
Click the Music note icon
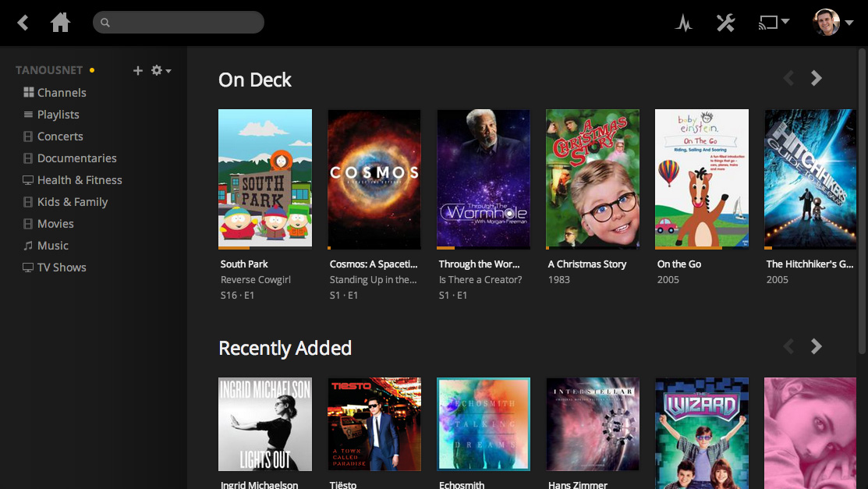27,246
